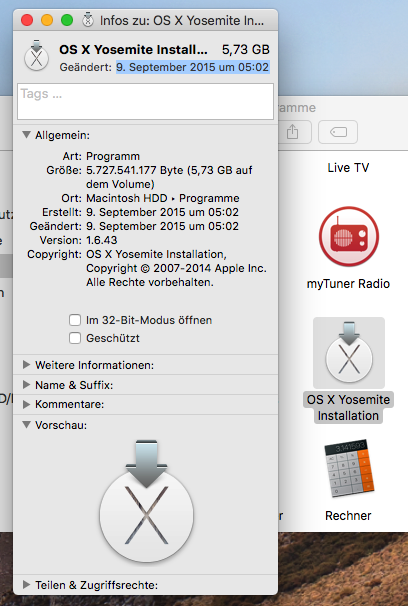408x606 pixels.
Task: Minimize the Info window with yellow button
Action: [x=47, y=20]
